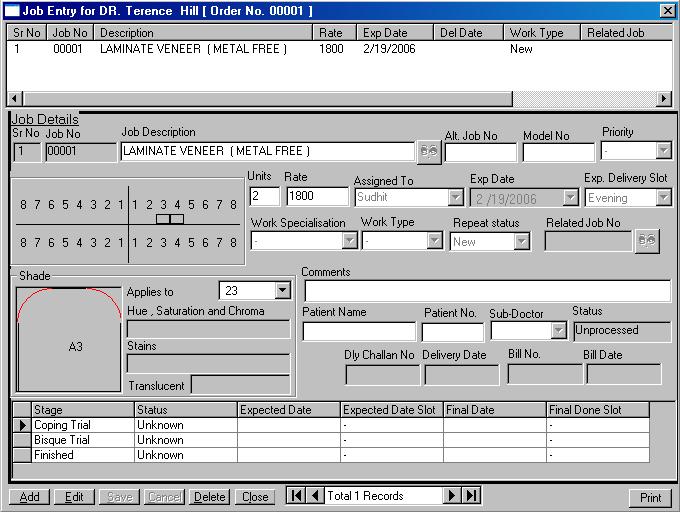Viewport: 680px width, 512px height.
Task: Click binoculars icon next to Job Description
Action: point(429,151)
